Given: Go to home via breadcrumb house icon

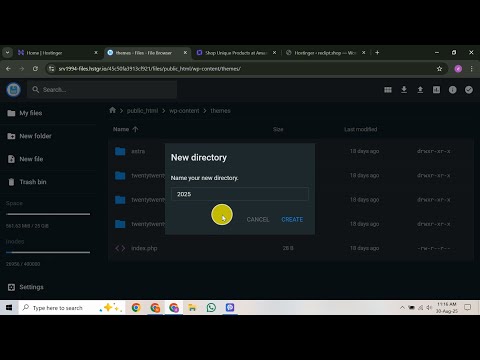Looking at the screenshot, I should (x=112, y=110).
